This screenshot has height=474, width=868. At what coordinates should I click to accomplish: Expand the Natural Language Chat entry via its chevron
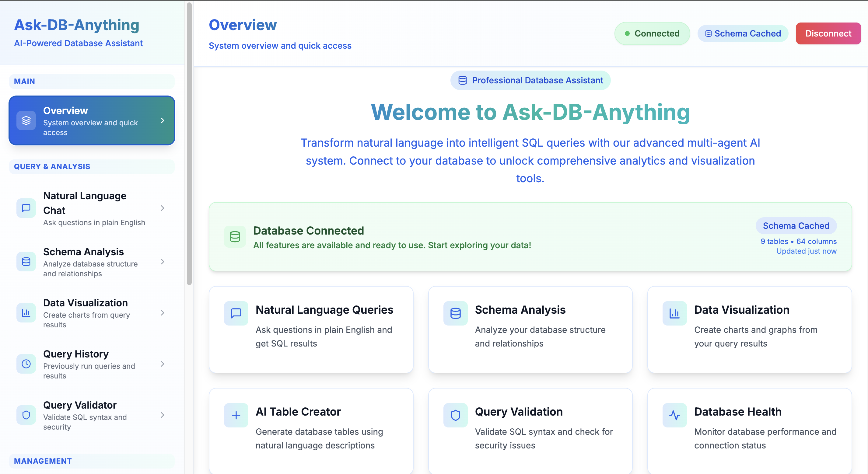pyautogui.click(x=163, y=208)
